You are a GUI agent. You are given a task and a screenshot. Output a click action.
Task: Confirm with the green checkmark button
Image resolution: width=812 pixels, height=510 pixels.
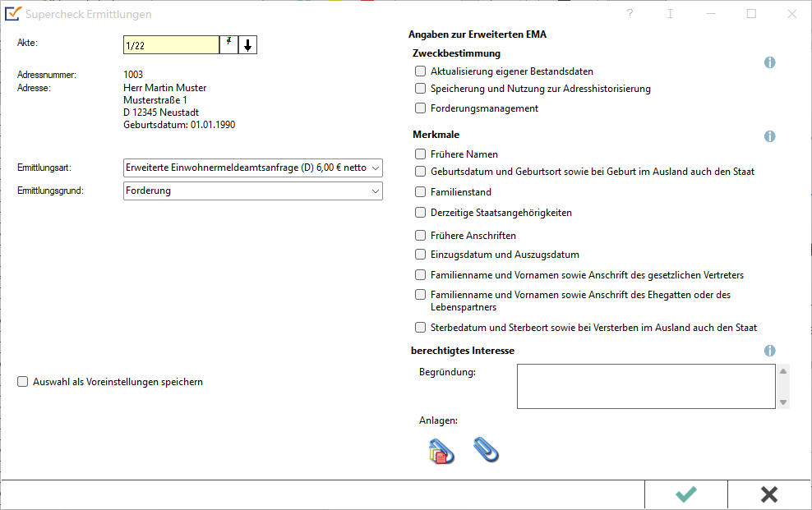[x=686, y=494]
